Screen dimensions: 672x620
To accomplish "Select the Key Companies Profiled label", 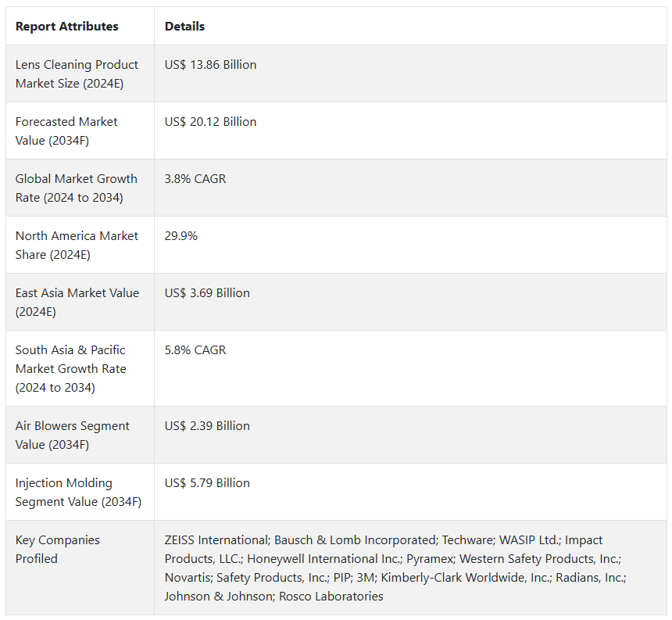I will pos(57,549).
